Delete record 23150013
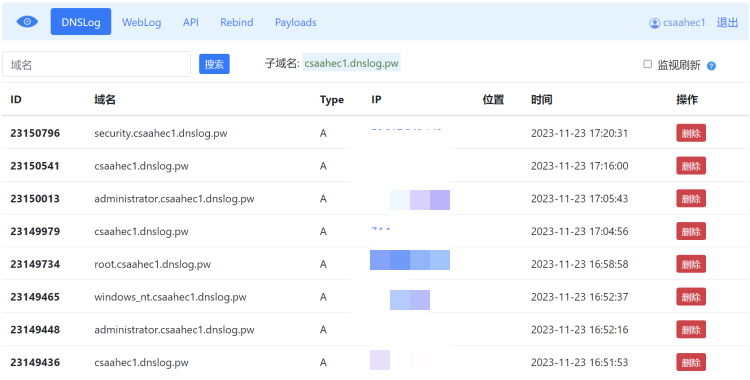The image size is (750, 380). point(691,199)
